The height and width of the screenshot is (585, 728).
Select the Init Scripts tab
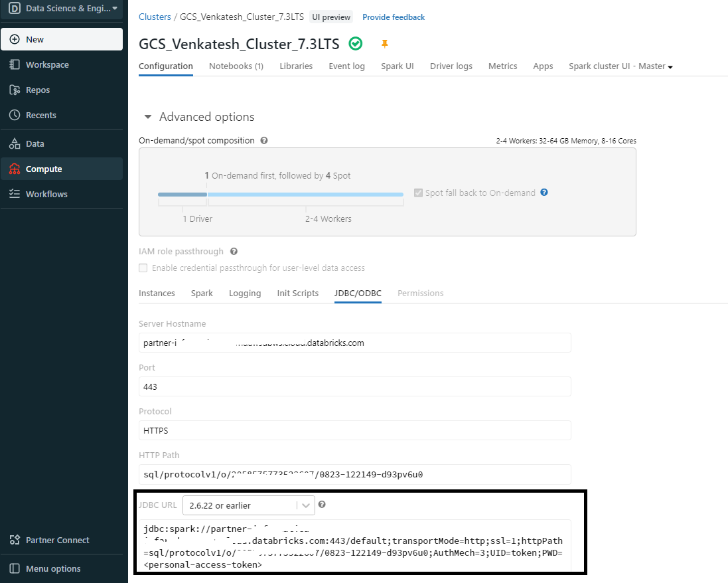coord(297,293)
